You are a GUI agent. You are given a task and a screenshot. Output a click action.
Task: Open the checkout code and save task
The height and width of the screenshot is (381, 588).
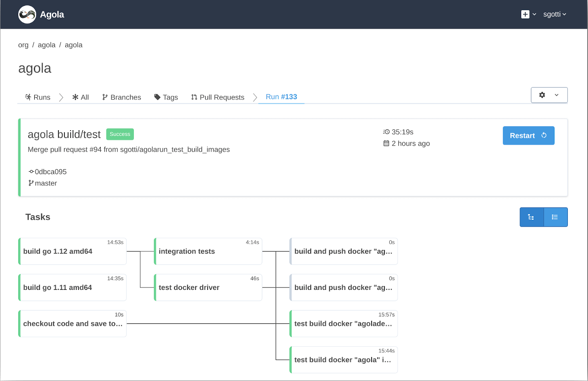[73, 324]
